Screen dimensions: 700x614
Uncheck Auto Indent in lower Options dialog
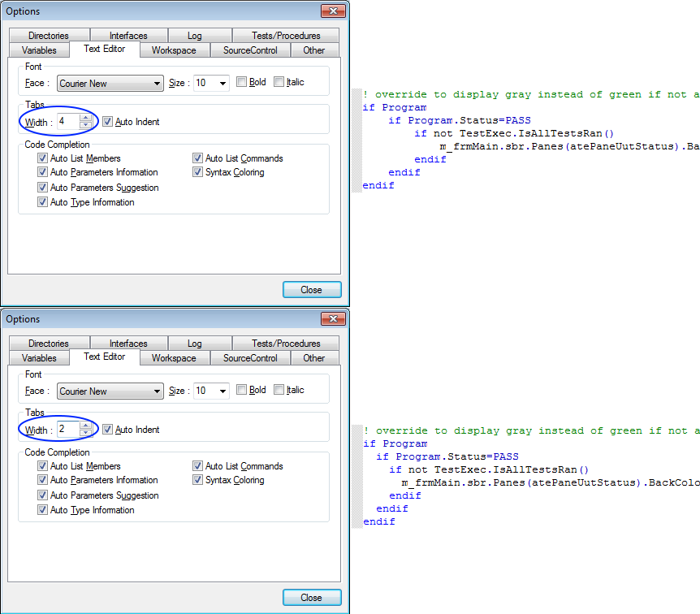107,429
